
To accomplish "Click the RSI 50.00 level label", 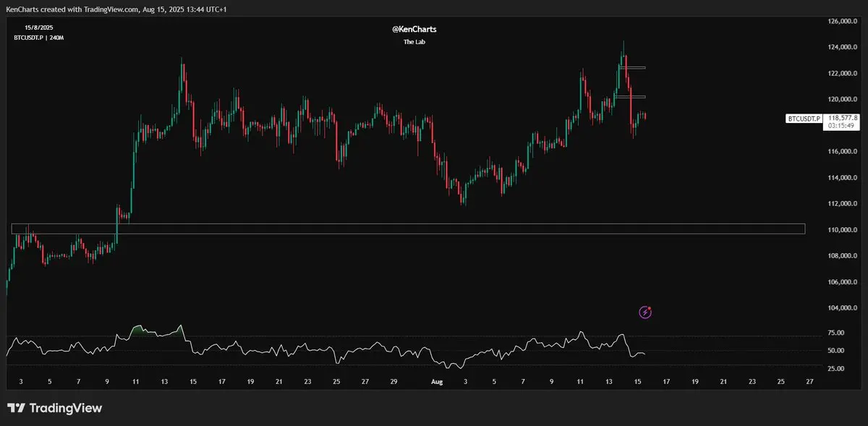I will [x=835, y=351].
